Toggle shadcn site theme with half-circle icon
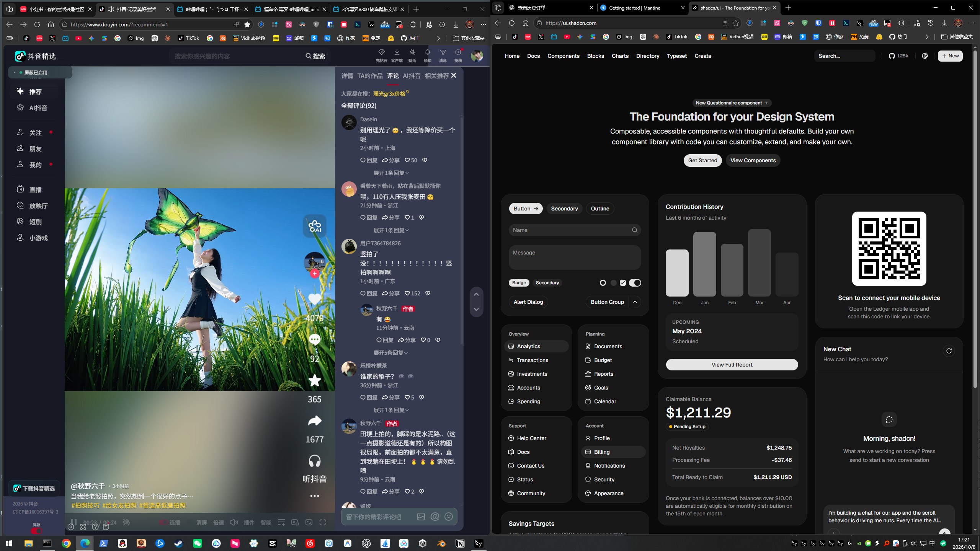The width and height of the screenshot is (980, 551). pos(925,56)
